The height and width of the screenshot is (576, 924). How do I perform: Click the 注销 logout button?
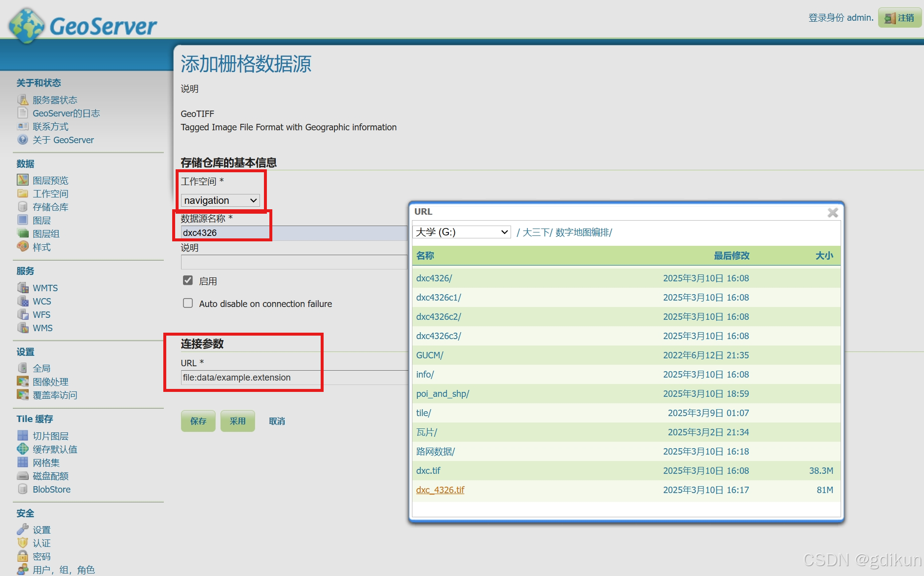(x=900, y=18)
